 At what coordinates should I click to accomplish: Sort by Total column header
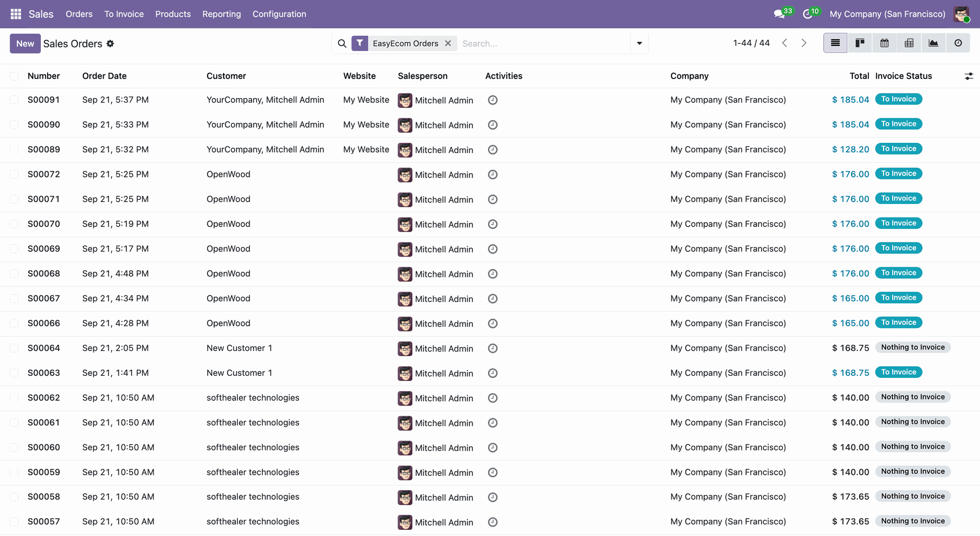click(x=859, y=76)
